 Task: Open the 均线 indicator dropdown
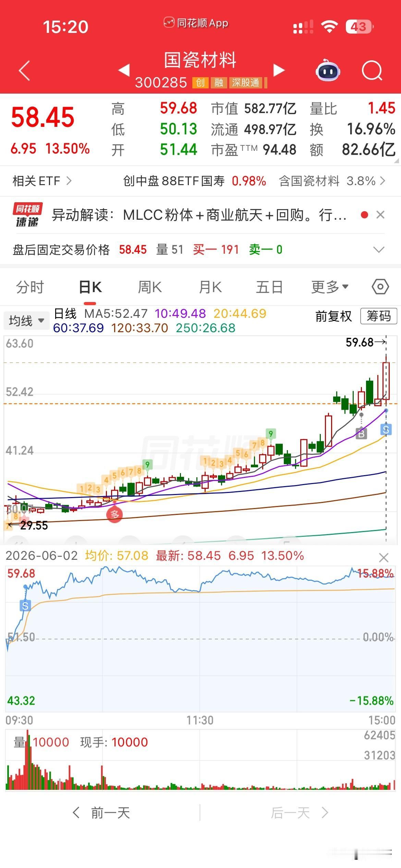coord(26,321)
